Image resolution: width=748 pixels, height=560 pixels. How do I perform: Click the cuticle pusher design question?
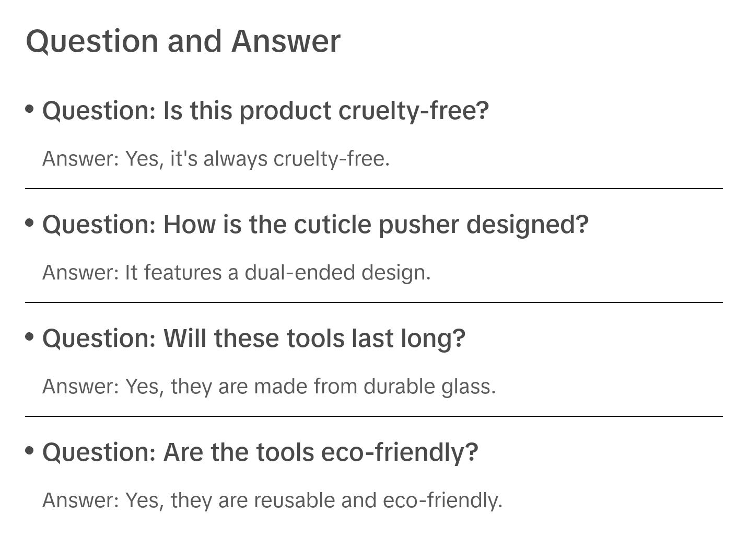click(315, 225)
